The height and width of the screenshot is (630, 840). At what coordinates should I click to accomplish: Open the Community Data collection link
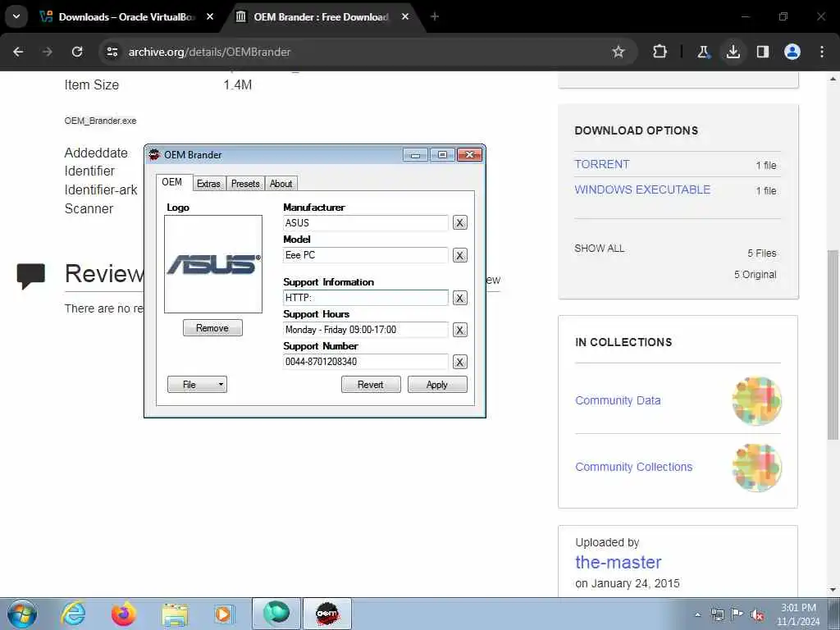pyautogui.click(x=618, y=400)
